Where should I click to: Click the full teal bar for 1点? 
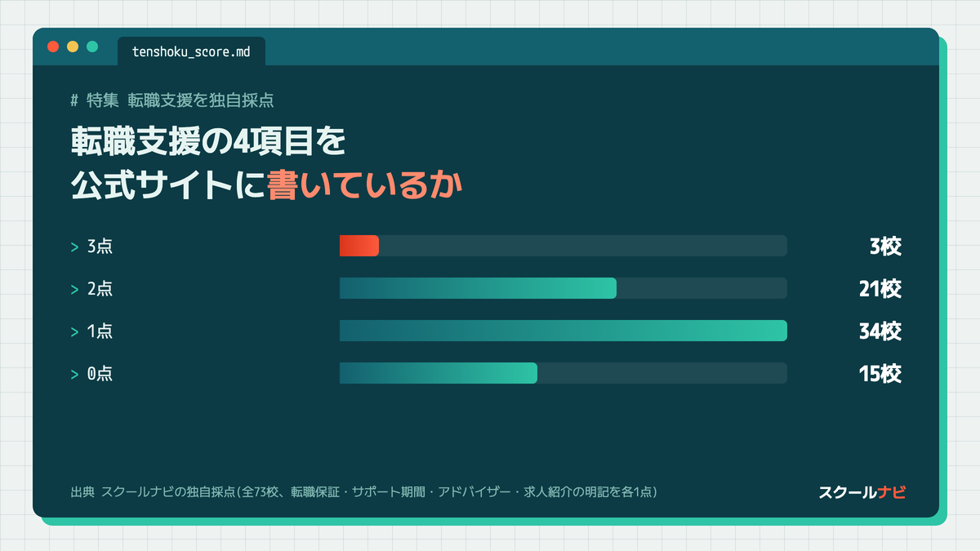click(x=563, y=331)
